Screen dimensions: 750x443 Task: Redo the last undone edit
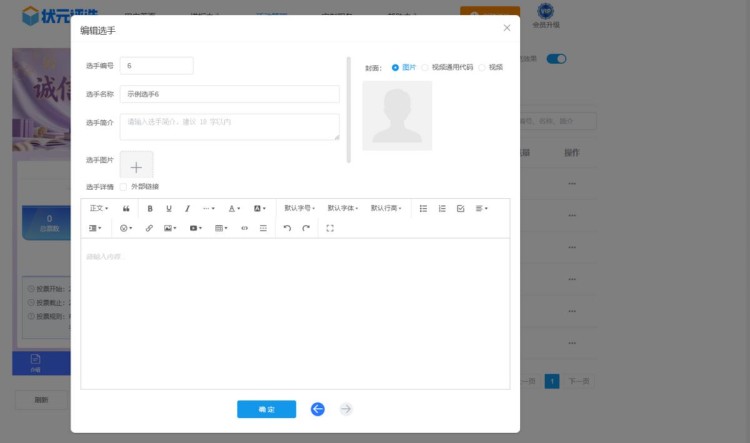point(306,228)
